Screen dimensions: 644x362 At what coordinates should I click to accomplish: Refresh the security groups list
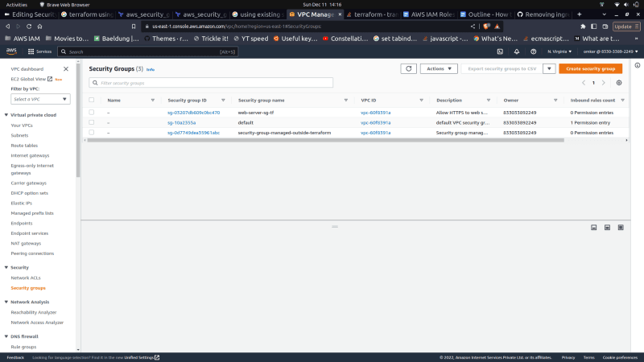[x=408, y=68]
